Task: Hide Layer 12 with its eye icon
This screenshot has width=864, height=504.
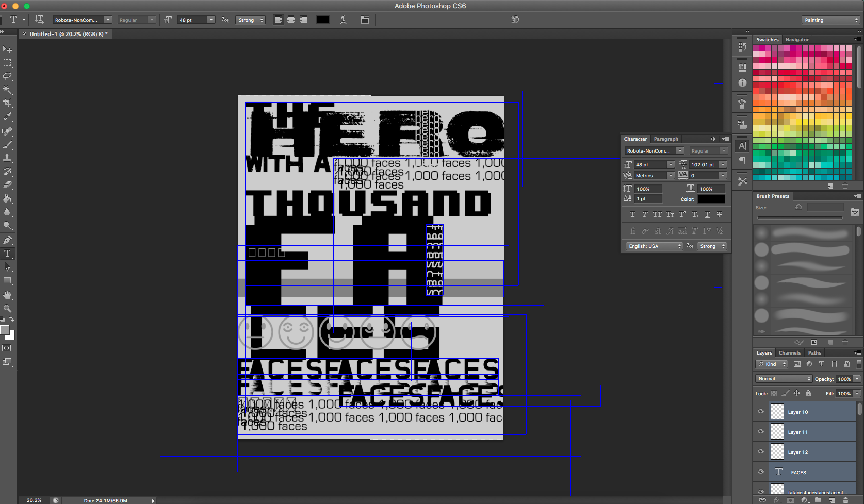Action: tap(761, 451)
